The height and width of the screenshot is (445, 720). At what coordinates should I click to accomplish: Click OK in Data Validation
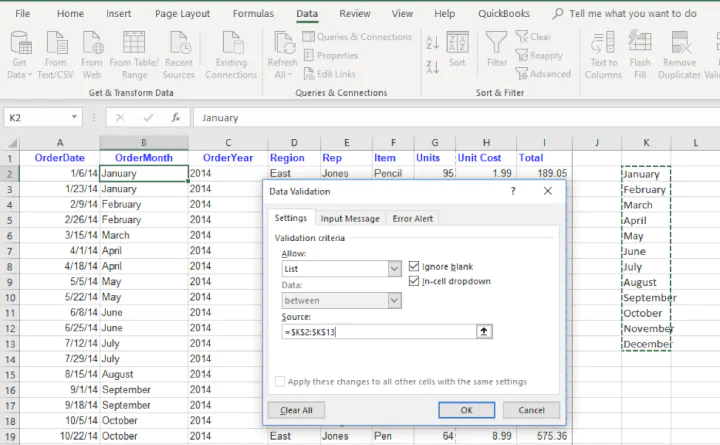coord(467,410)
